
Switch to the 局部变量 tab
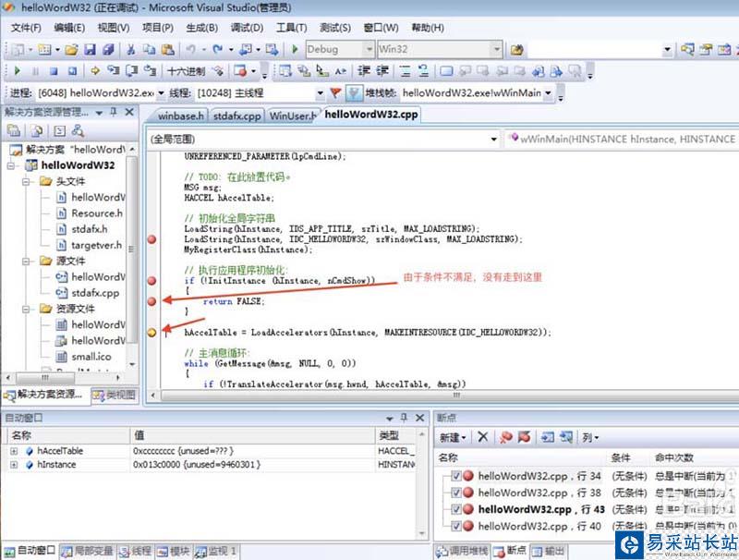(x=88, y=551)
